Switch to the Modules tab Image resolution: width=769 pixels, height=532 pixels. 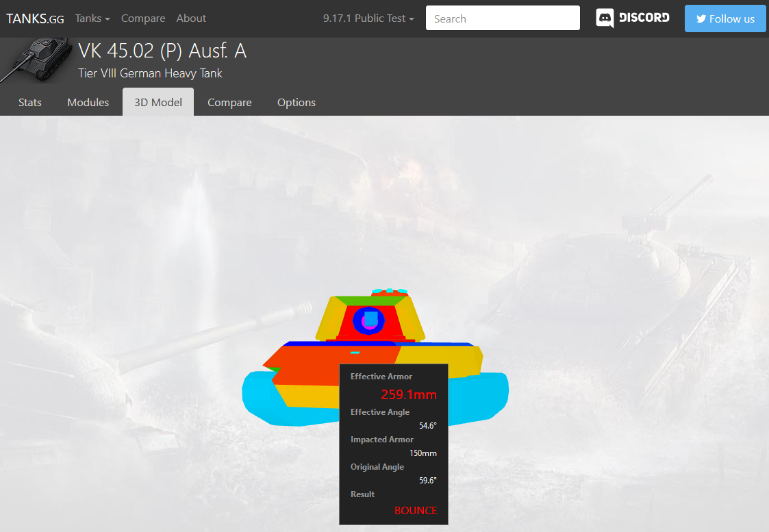coord(88,103)
